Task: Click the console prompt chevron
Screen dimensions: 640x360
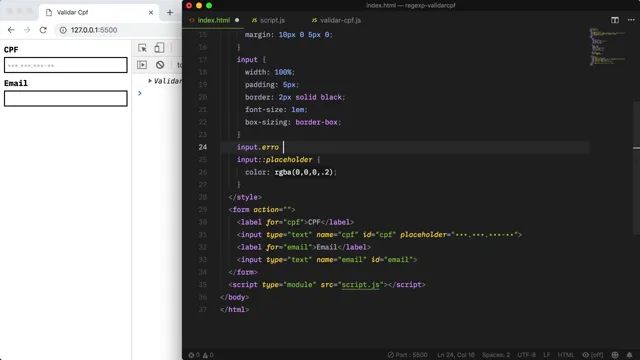Action: [x=140, y=93]
